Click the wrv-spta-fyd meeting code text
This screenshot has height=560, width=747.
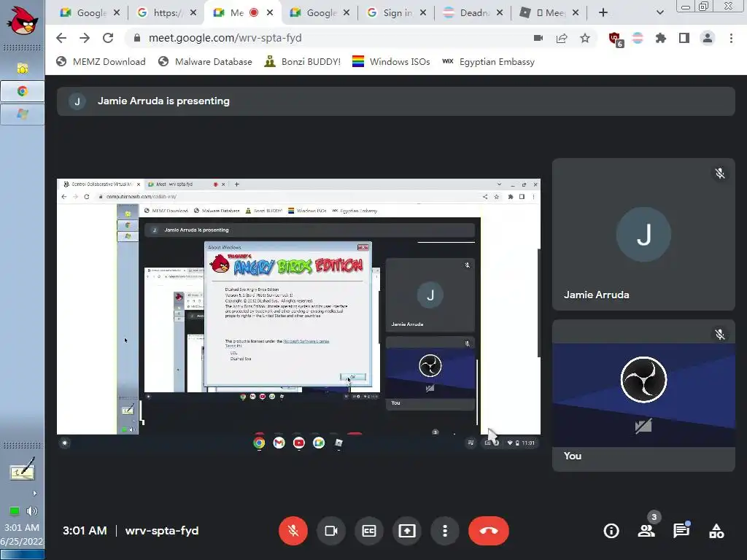click(x=162, y=531)
